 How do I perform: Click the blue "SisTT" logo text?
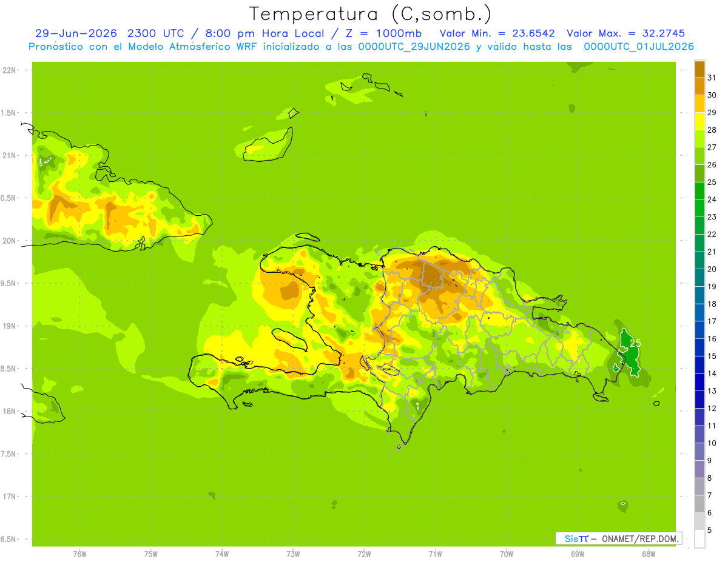coord(576,538)
